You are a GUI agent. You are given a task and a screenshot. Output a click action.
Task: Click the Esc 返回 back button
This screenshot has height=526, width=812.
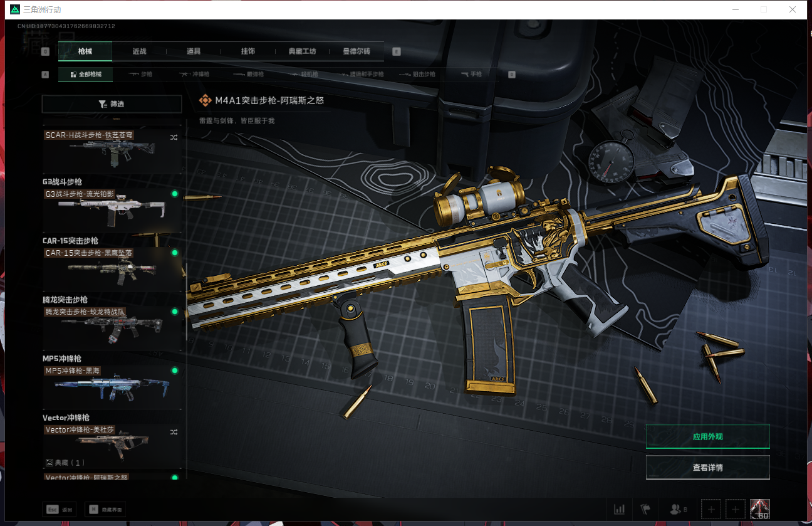click(x=59, y=509)
